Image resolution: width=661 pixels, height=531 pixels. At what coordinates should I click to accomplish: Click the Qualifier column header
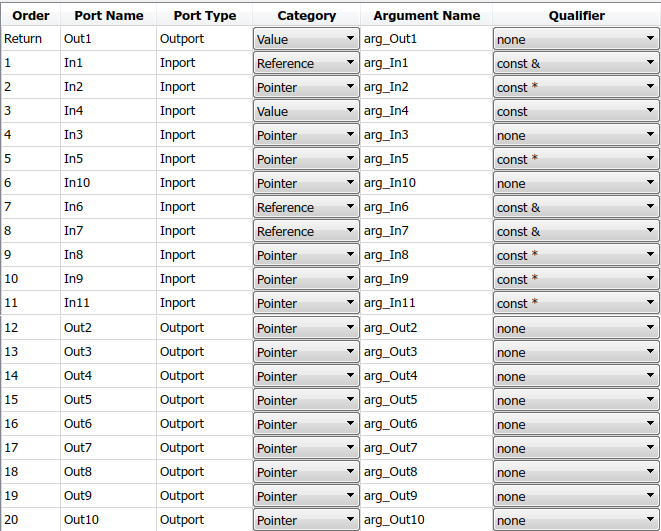point(575,15)
